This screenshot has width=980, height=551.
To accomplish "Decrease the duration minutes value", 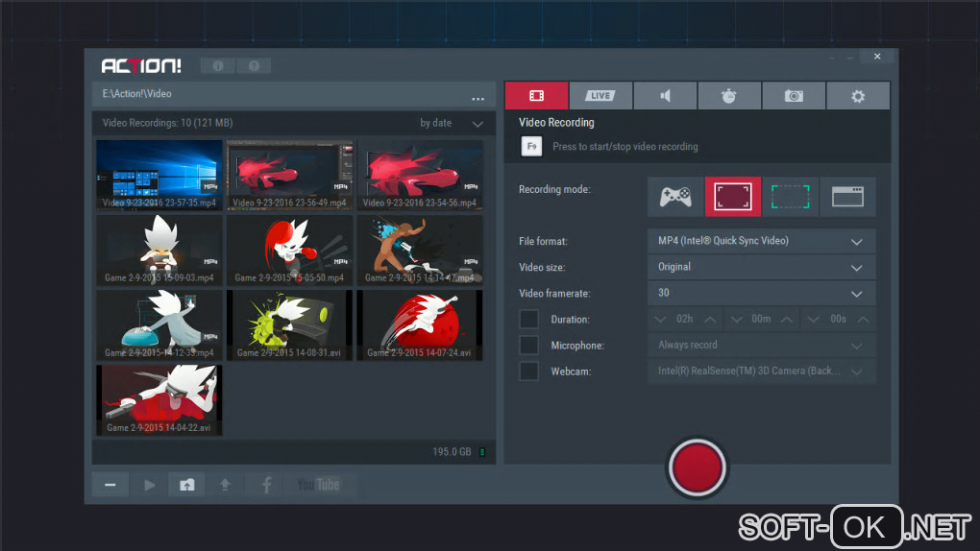I will click(736, 320).
